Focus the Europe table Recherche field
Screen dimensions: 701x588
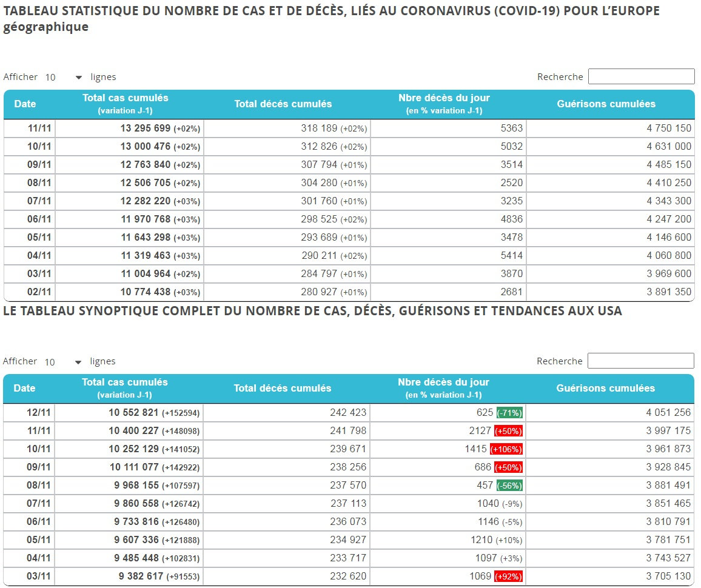pos(641,76)
